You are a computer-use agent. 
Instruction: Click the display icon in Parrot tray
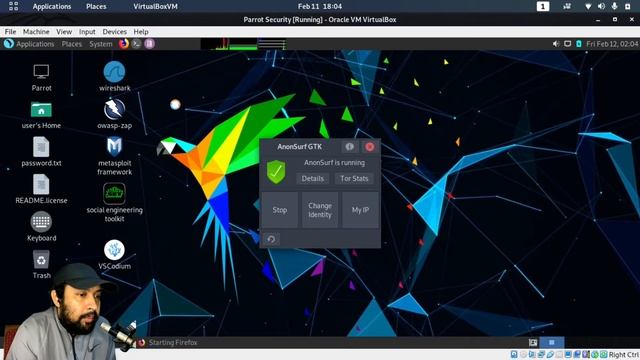coord(568,44)
